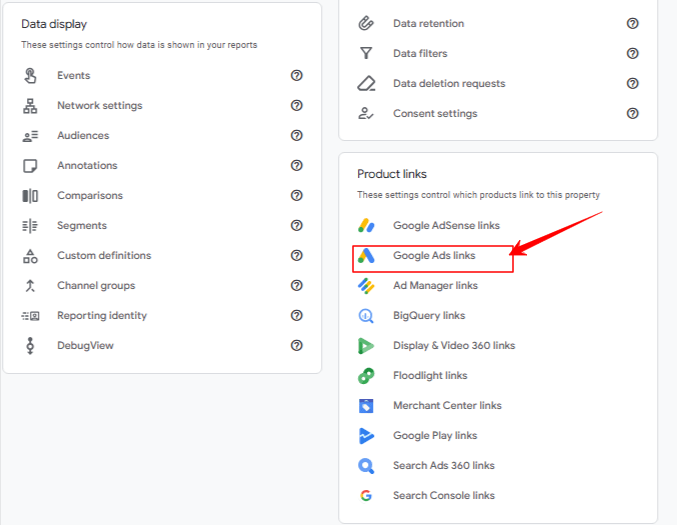
Task: Click the Network settings hierarchy icon
Action: pyautogui.click(x=30, y=106)
